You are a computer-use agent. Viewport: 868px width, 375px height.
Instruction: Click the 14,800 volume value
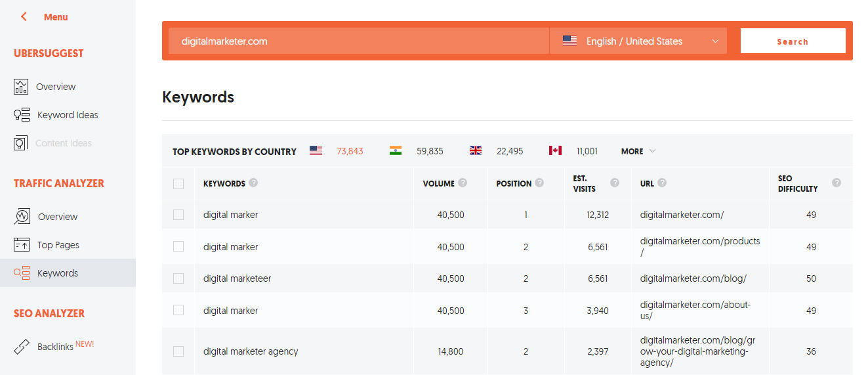[x=451, y=351]
